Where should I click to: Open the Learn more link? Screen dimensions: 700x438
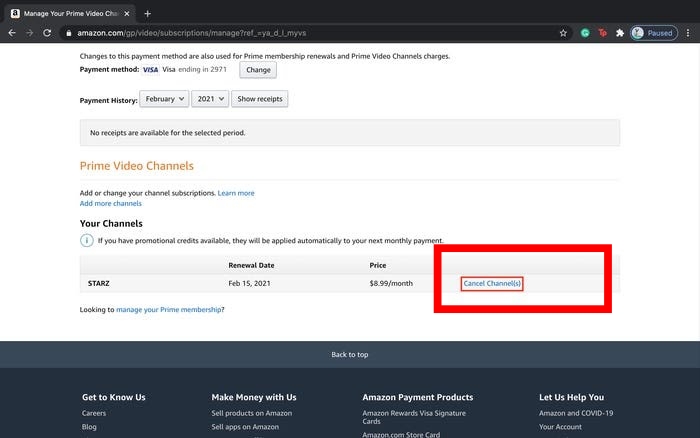[x=236, y=193]
